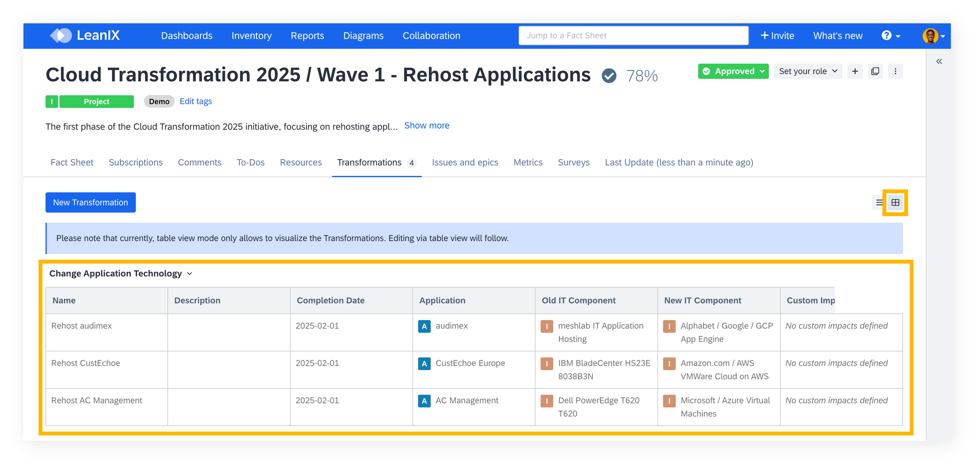Click the verified quality seal checkmark
This screenshot has width=980, height=469.
coord(609,75)
